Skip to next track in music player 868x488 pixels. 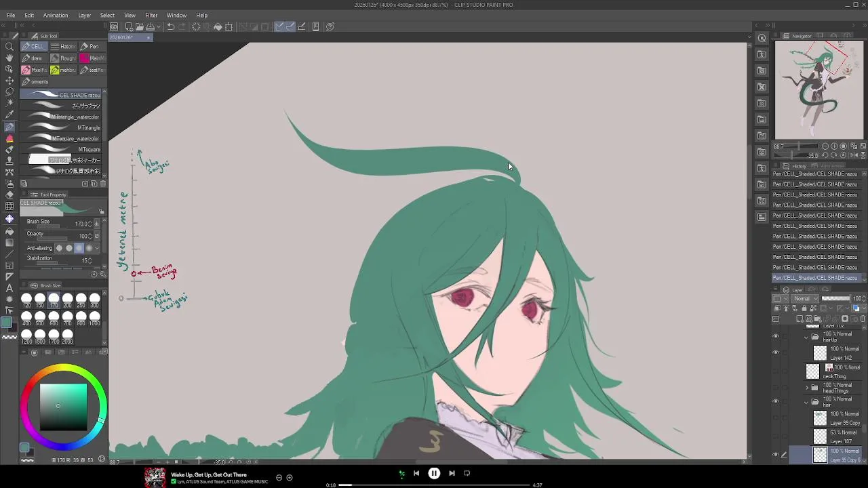coord(452,474)
